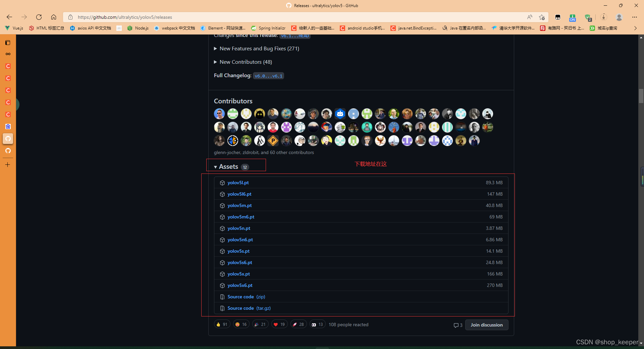The height and width of the screenshot is (349, 644).
Task: Open the Spring Initializr bookmark
Action: click(268, 28)
